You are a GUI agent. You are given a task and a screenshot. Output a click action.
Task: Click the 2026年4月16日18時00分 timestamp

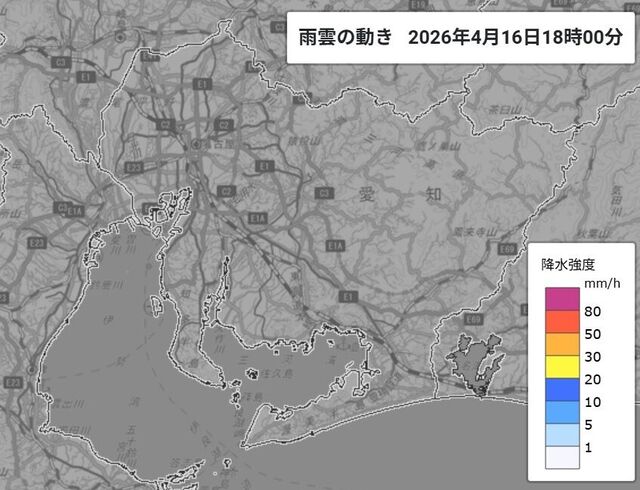click(x=516, y=38)
